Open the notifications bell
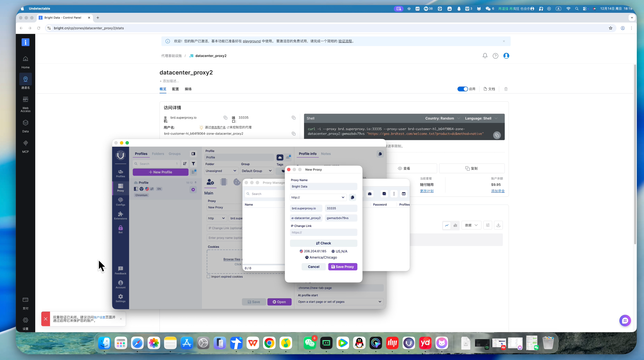The height and width of the screenshot is (360, 644). point(485,56)
